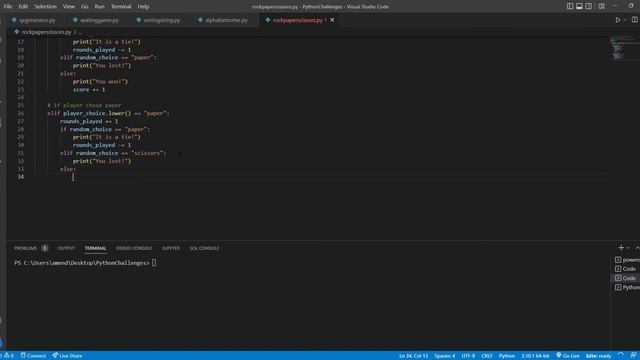Select the TERMINAL panel tab
The image size is (640, 360).
(x=96, y=248)
